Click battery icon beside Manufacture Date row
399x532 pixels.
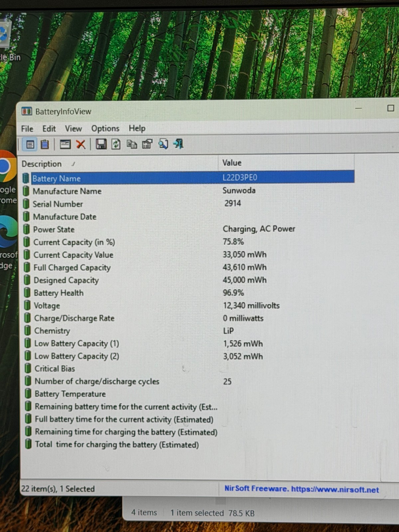click(x=26, y=216)
